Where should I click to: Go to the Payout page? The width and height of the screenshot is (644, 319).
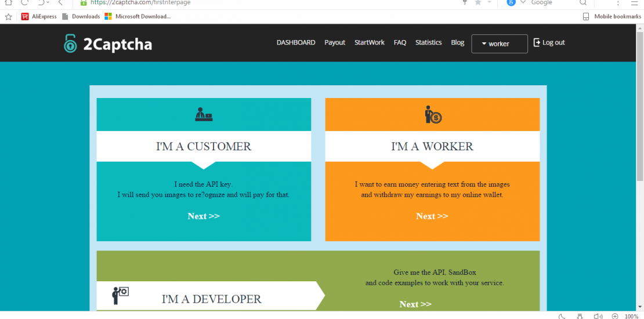pos(335,42)
